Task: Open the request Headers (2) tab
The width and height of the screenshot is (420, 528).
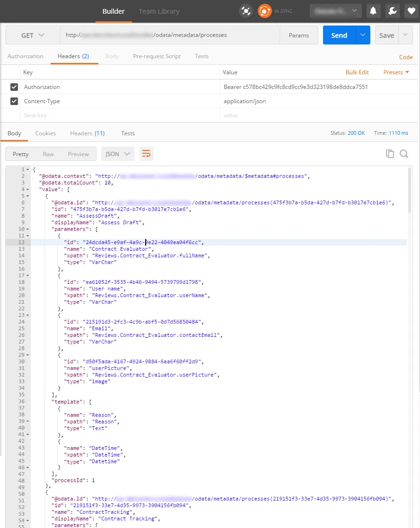Action: (73, 56)
